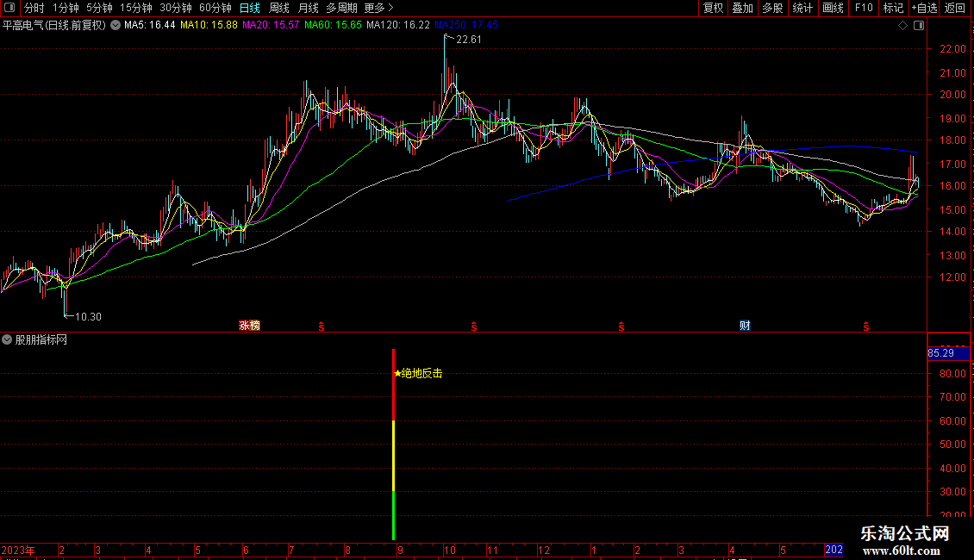The width and height of the screenshot is (974, 560).
Task: Switch to the 周线 weekly tab
Action: (279, 8)
